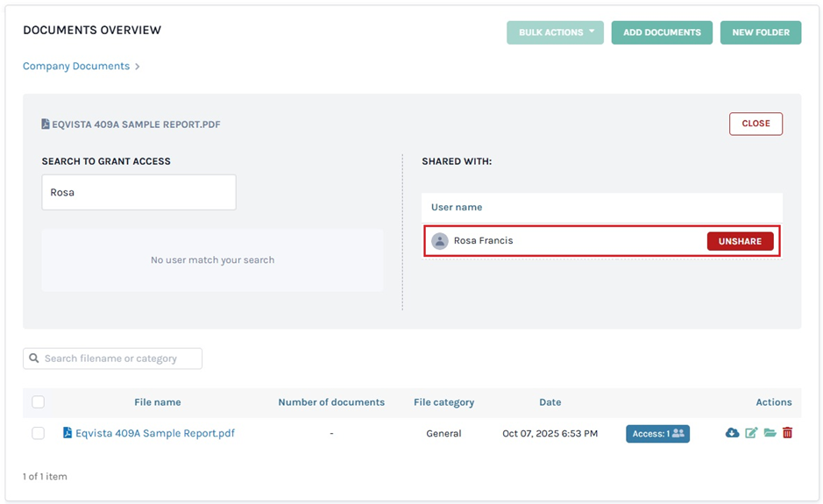
Task: Open the Access: 1 sharing badge
Action: pos(657,434)
